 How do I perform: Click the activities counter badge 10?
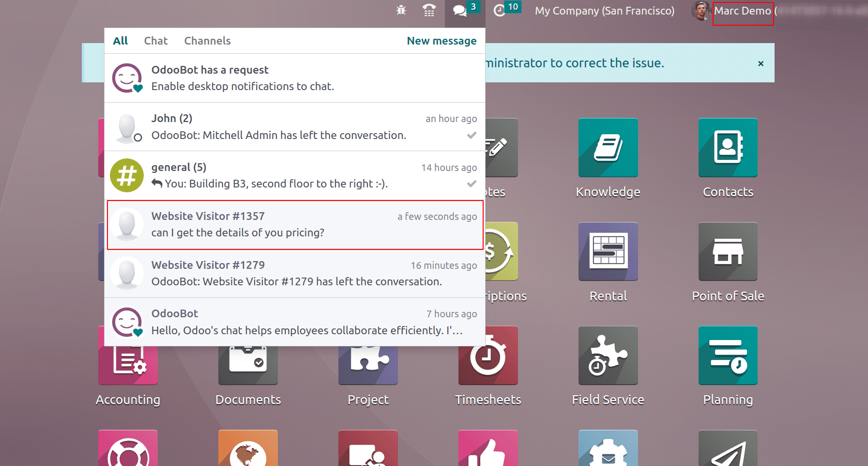(513, 7)
